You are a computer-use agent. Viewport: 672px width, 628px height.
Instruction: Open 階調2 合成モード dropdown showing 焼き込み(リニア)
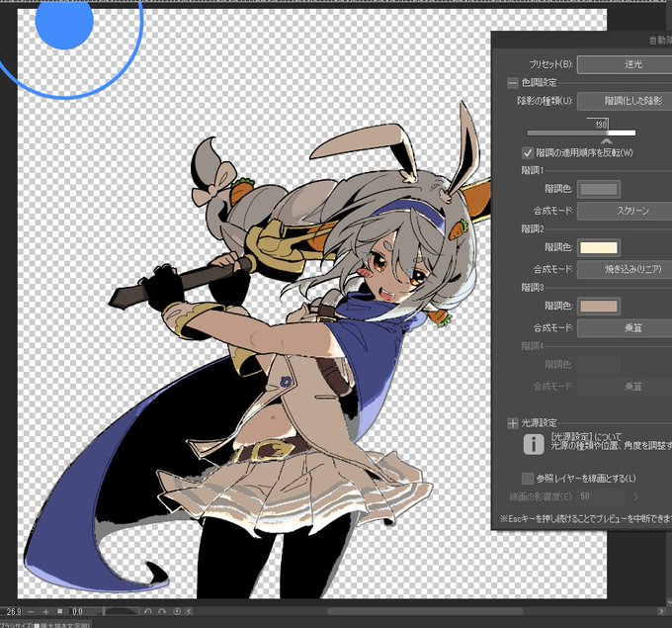[625, 269]
